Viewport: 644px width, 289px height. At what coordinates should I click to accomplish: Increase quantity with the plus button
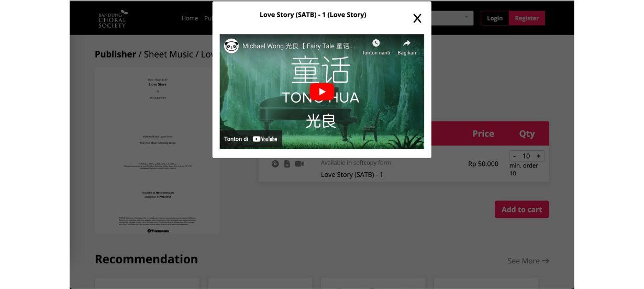tap(538, 156)
